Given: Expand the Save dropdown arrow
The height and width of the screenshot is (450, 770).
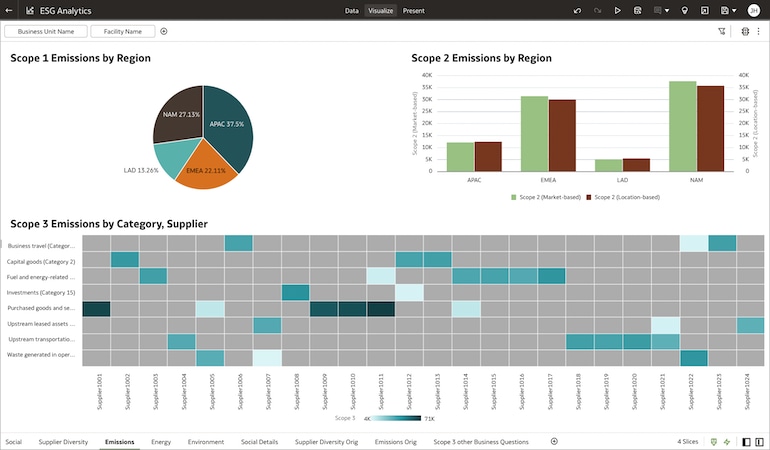Looking at the screenshot, I should pyautogui.click(x=733, y=10).
